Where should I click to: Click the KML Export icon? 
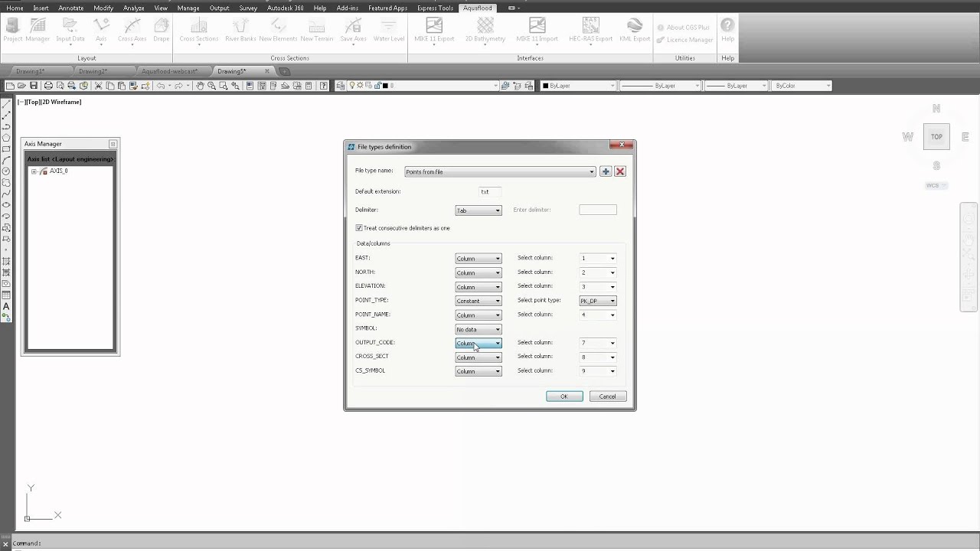(x=635, y=30)
